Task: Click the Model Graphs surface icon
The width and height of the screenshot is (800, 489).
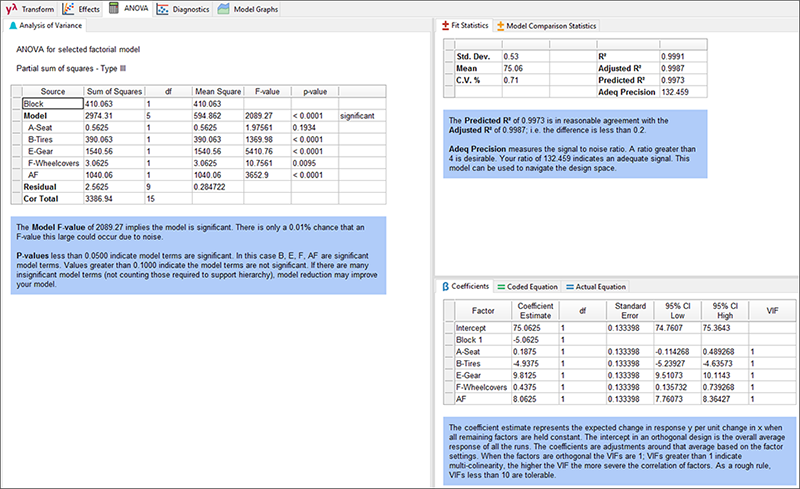Action: point(225,8)
